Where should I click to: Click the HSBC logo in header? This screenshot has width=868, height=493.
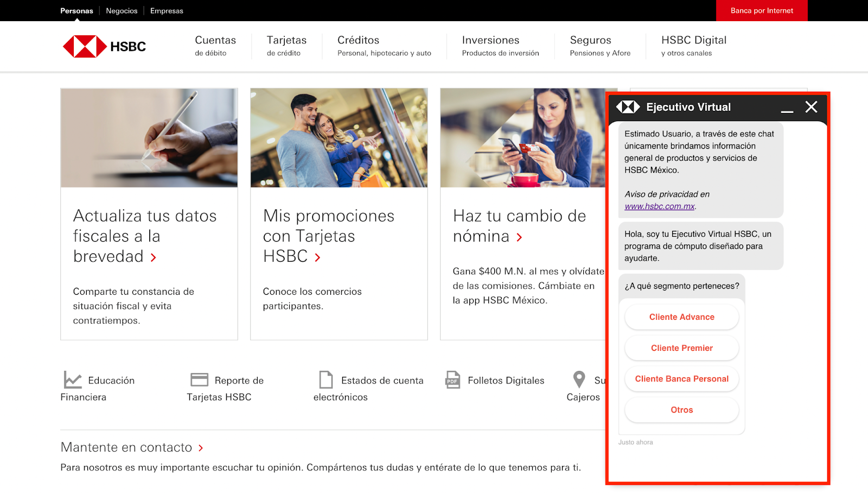click(x=104, y=47)
